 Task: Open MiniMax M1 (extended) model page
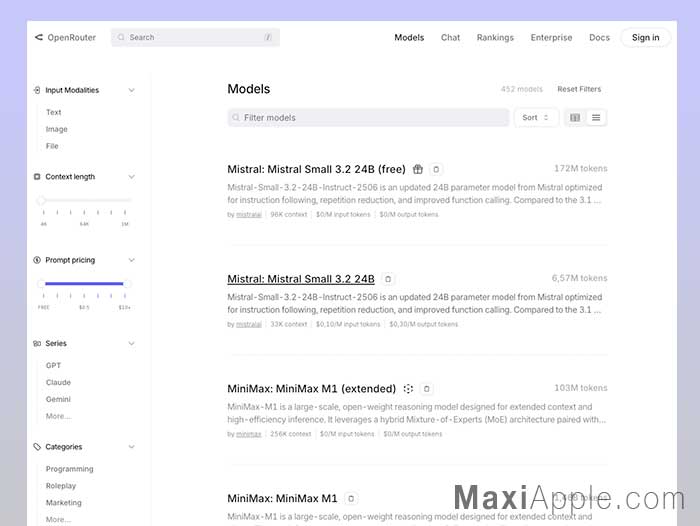[312, 389]
